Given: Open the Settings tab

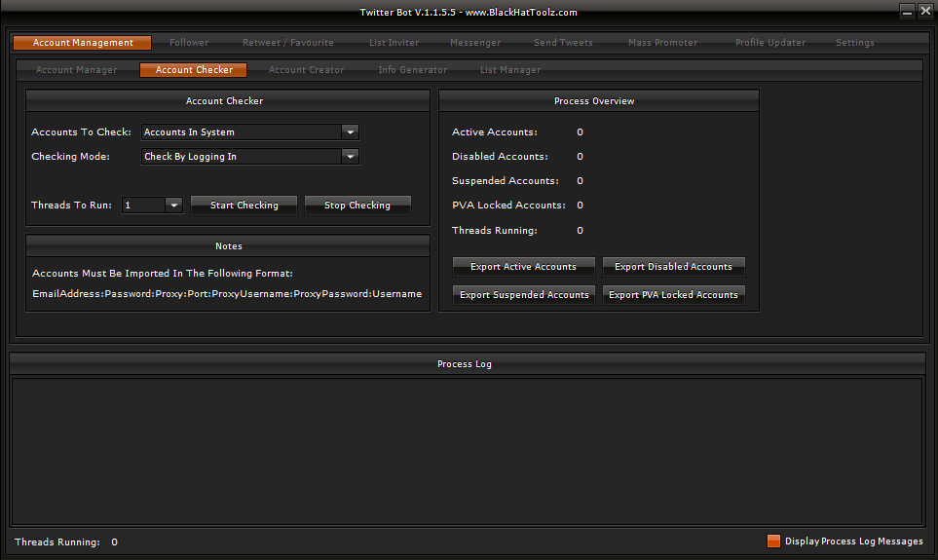Looking at the screenshot, I should click(x=855, y=43).
